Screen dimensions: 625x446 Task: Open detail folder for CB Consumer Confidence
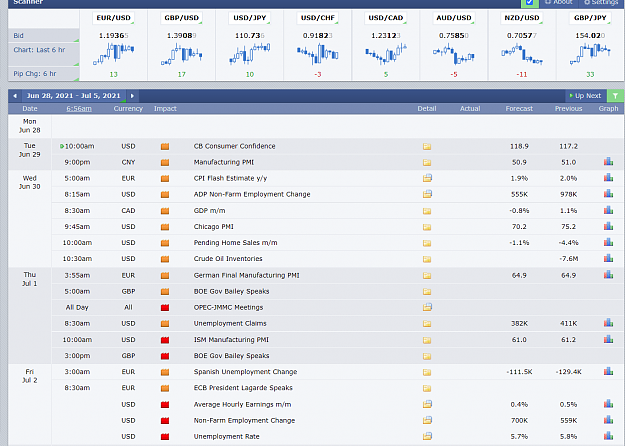click(x=427, y=146)
